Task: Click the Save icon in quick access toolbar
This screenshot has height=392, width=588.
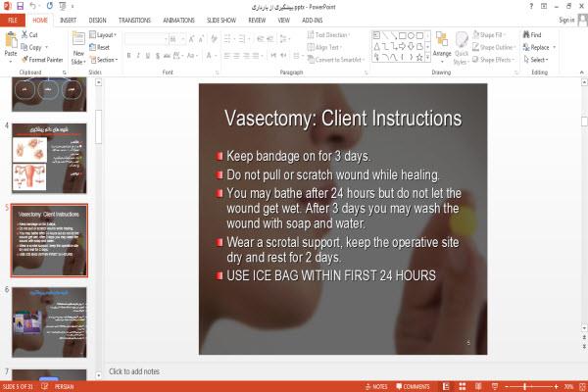Action: point(20,6)
